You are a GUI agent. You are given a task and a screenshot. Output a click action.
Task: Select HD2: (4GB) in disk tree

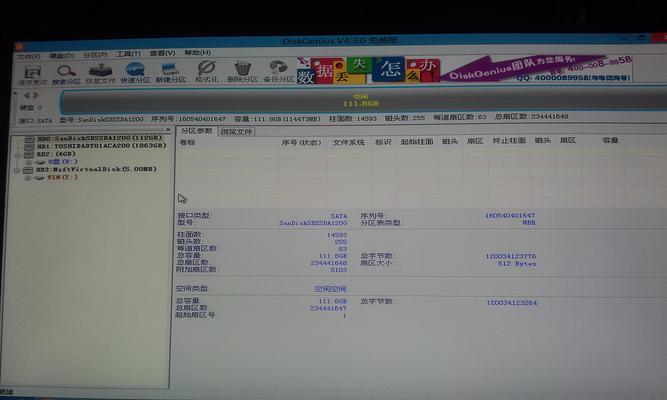[56, 154]
